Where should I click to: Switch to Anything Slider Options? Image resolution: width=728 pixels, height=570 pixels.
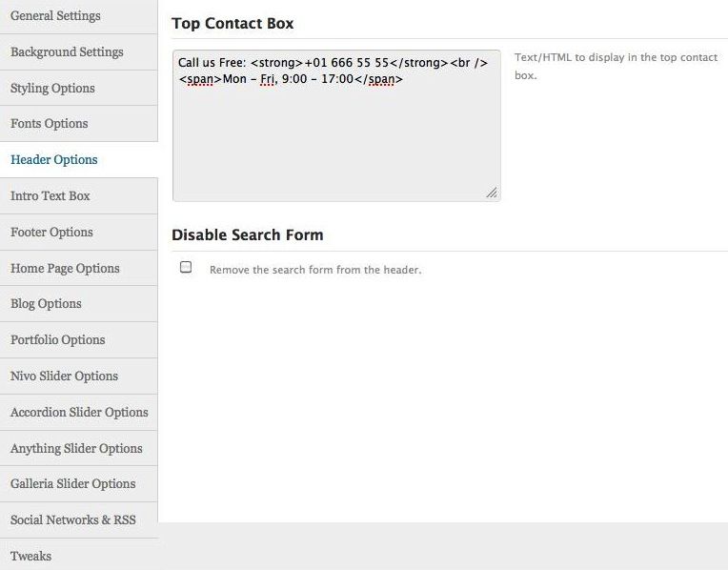point(76,448)
